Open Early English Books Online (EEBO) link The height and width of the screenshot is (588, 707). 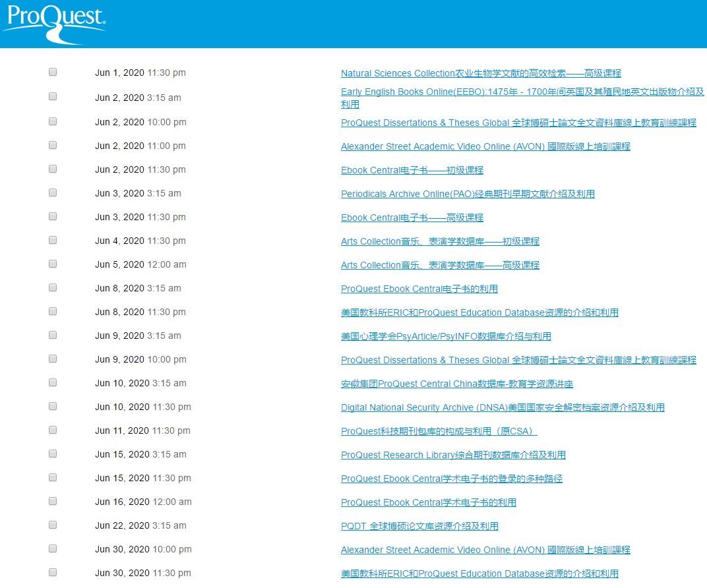pyautogui.click(x=522, y=92)
